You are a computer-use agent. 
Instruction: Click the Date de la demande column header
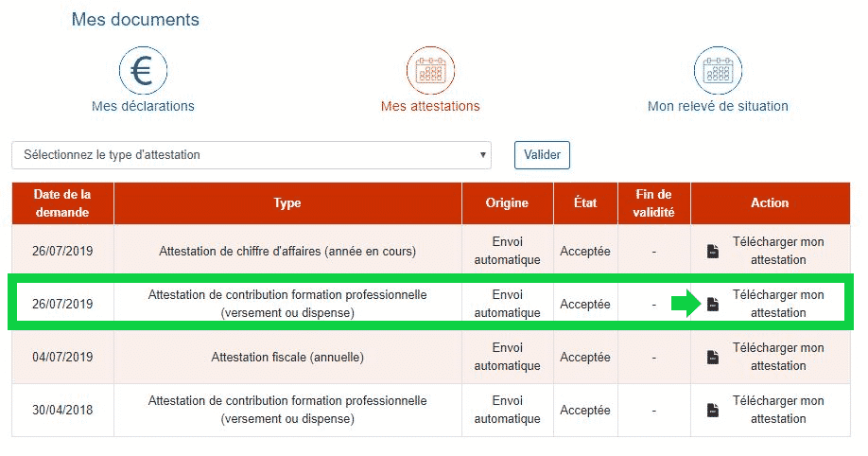(x=62, y=203)
